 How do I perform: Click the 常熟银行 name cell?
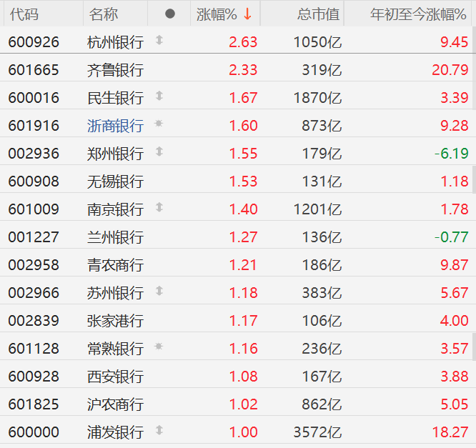tap(115, 349)
